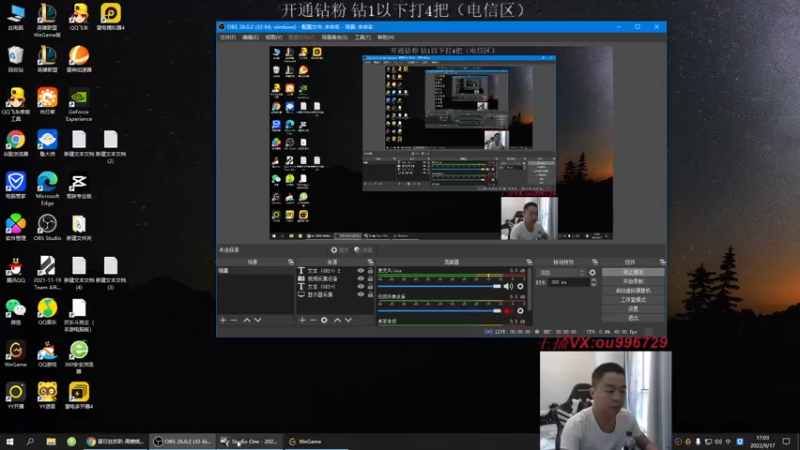The width and height of the screenshot is (800, 450).
Task: Lock the display capture source
Action: pyautogui.click(x=370, y=294)
